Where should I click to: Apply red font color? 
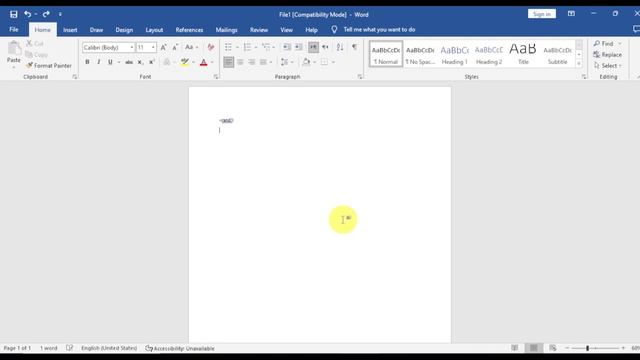coord(204,62)
